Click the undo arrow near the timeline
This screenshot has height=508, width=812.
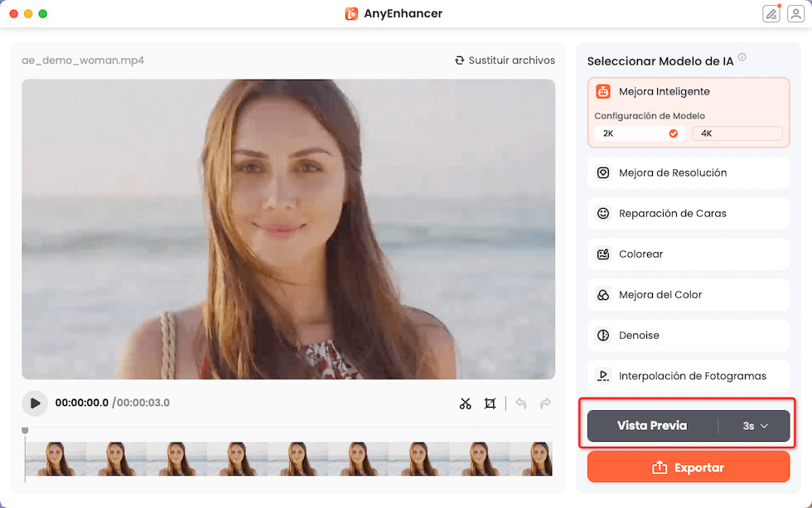click(x=521, y=404)
